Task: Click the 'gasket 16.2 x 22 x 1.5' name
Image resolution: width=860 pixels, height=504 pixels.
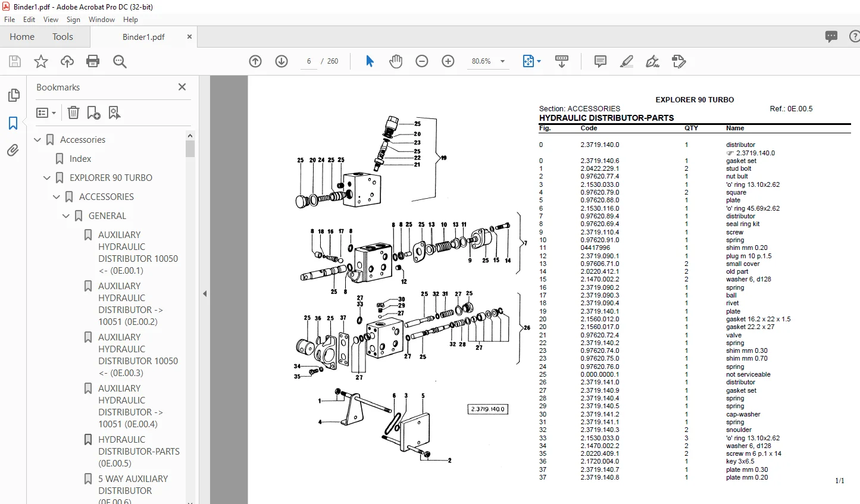Action: click(x=758, y=319)
